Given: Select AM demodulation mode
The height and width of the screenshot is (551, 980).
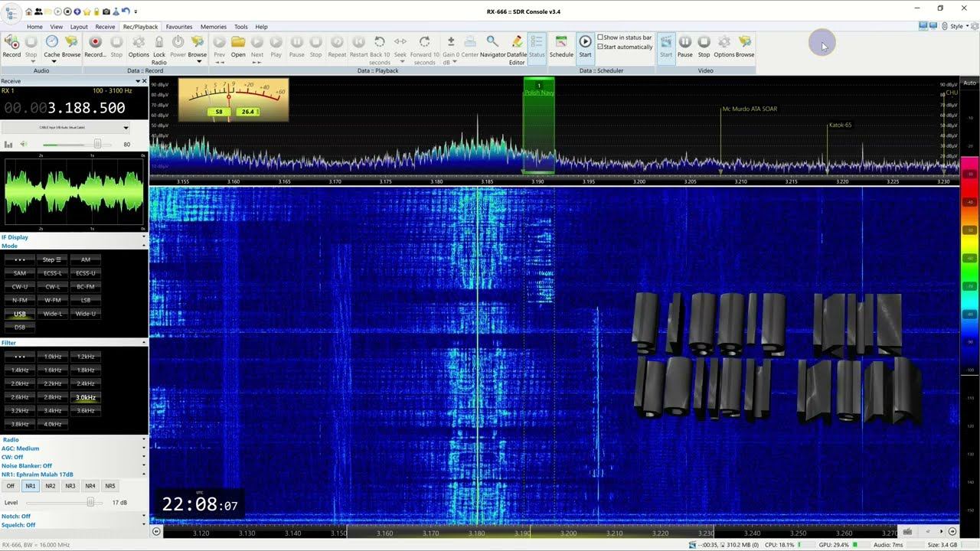Looking at the screenshot, I should (x=86, y=259).
